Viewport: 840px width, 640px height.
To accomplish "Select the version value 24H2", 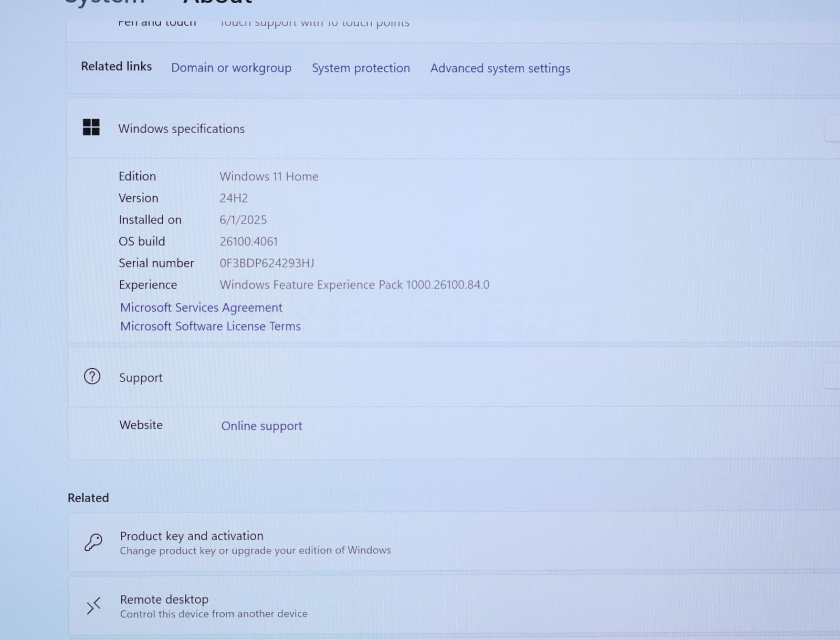I will pyautogui.click(x=234, y=198).
